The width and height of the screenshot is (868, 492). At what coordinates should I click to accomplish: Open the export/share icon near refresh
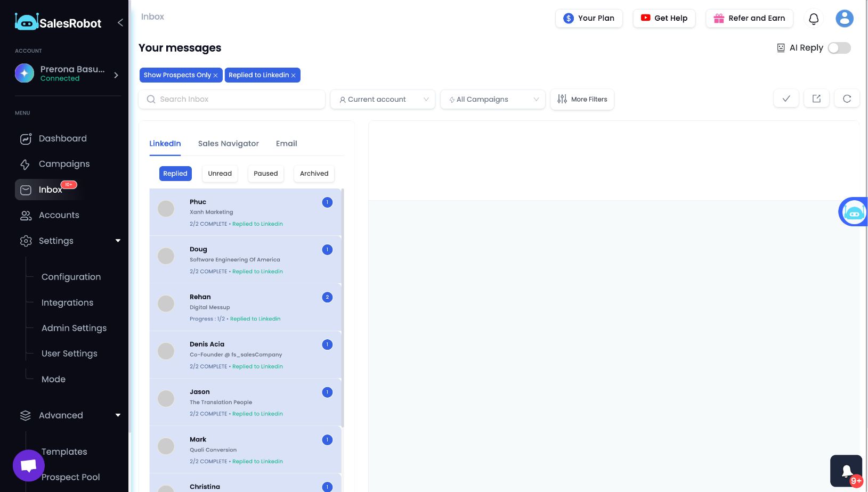tap(816, 99)
